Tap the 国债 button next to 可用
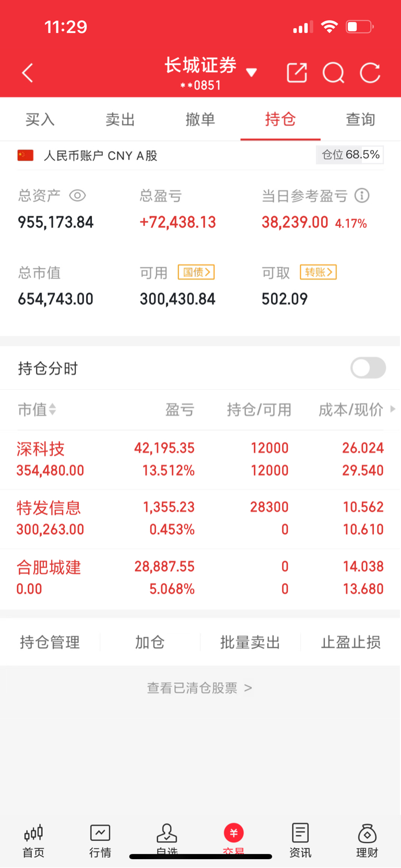 (x=196, y=272)
